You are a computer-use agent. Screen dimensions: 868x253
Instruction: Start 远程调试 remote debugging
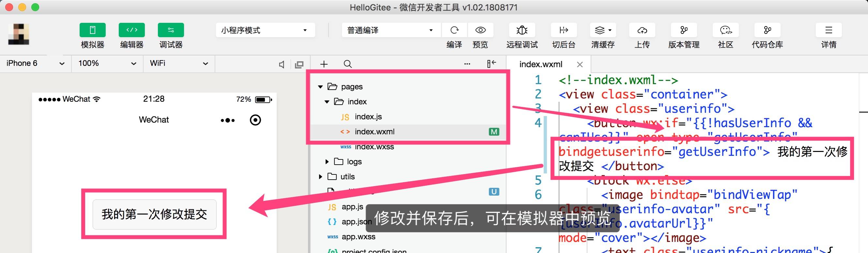(x=522, y=30)
